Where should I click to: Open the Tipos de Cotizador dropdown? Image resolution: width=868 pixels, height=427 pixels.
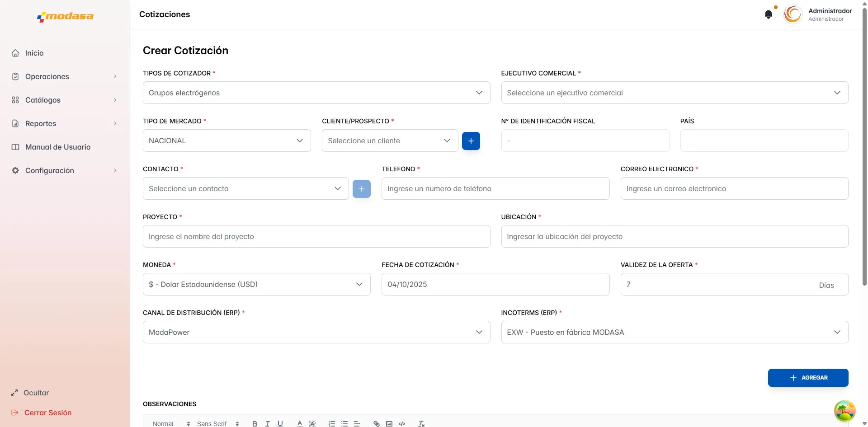(x=316, y=93)
